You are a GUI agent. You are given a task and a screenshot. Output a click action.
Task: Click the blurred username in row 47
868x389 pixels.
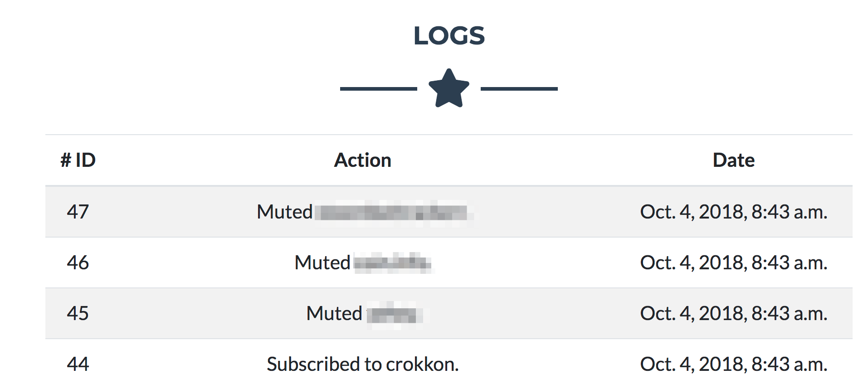coord(394,212)
